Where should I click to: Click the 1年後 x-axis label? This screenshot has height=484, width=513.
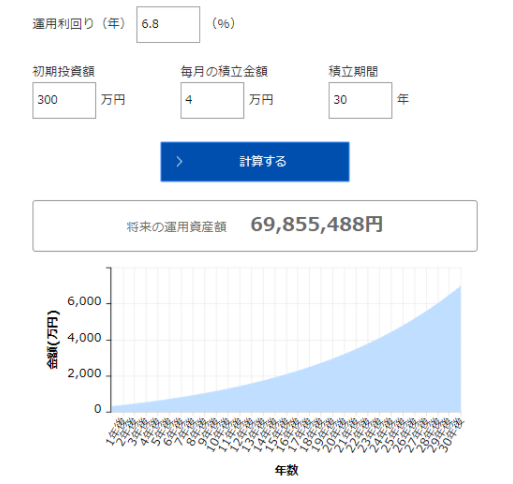(x=115, y=433)
